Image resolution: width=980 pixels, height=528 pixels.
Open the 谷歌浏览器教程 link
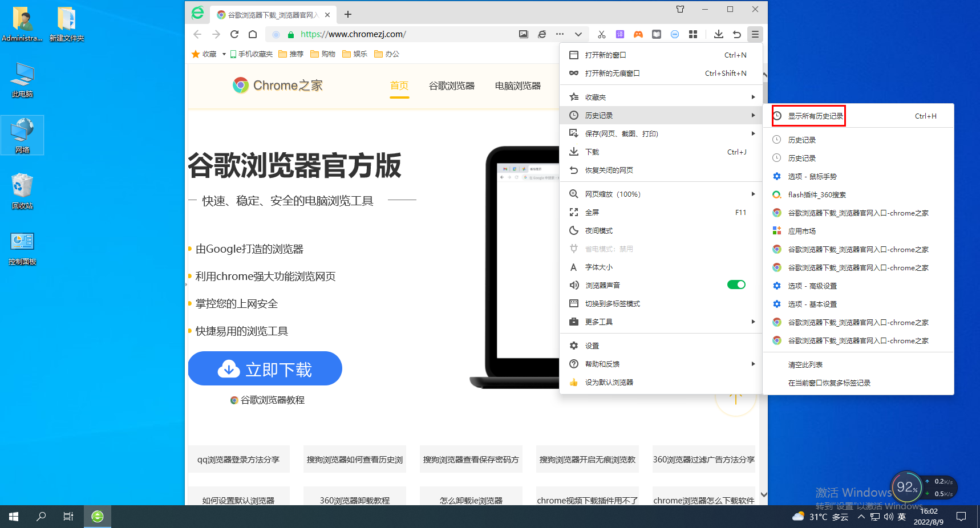pyautogui.click(x=268, y=400)
